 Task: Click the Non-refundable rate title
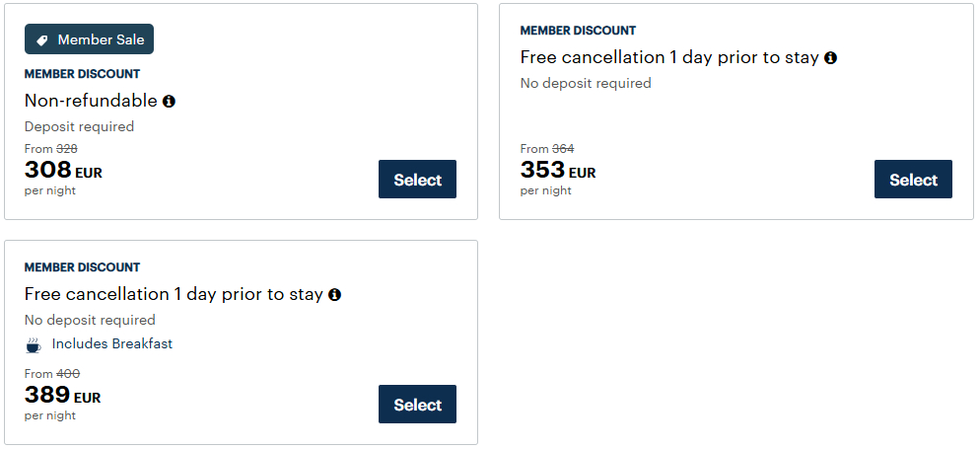point(91,101)
